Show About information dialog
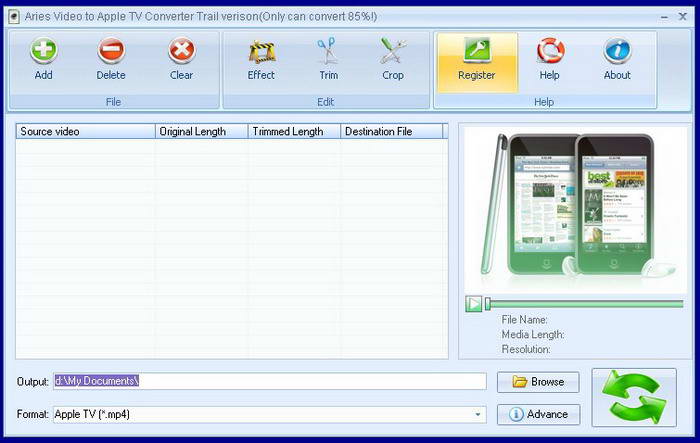Viewport: 700px width, 443px height. click(617, 60)
